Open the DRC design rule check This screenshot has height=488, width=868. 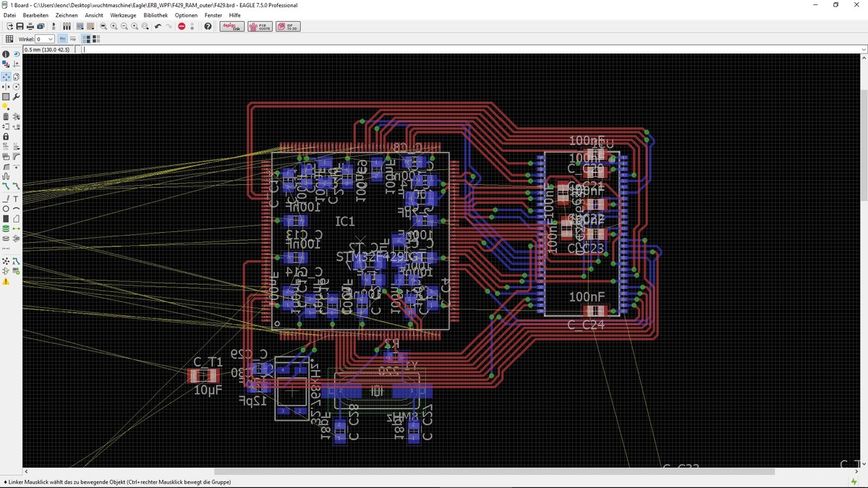[16, 271]
